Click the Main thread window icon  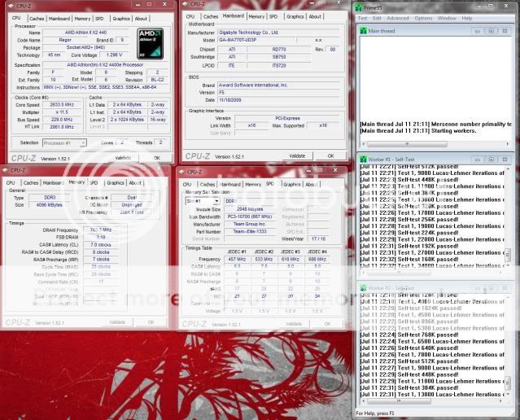pos(363,32)
